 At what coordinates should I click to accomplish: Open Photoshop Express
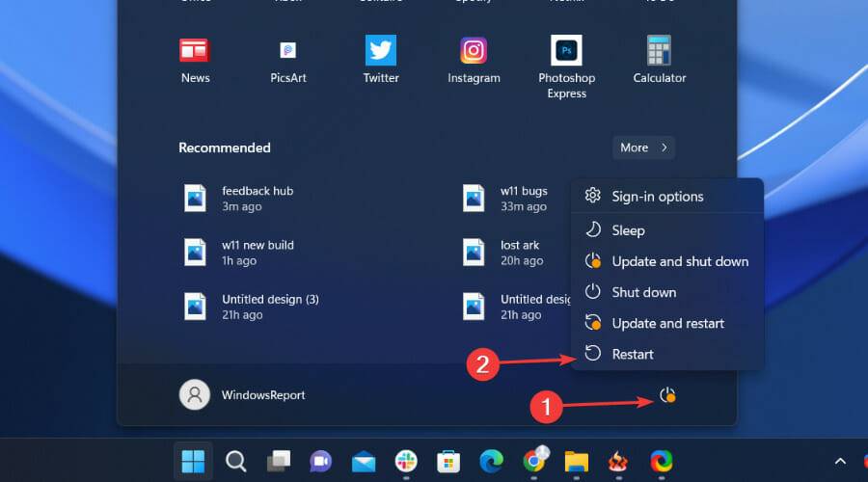[566, 67]
